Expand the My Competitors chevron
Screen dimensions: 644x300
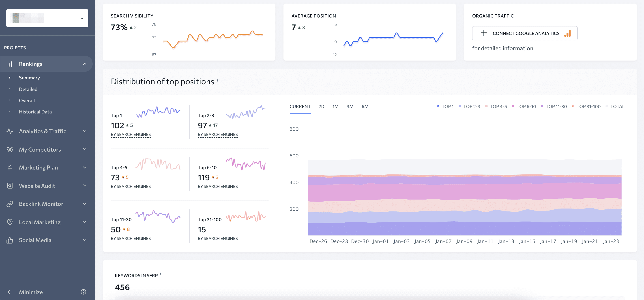(x=84, y=150)
